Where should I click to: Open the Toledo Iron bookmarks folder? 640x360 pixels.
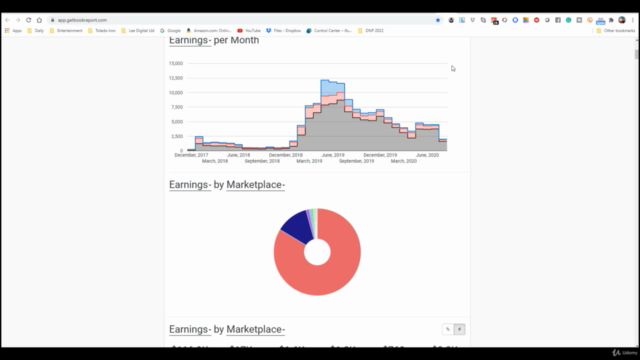(x=102, y=31)
